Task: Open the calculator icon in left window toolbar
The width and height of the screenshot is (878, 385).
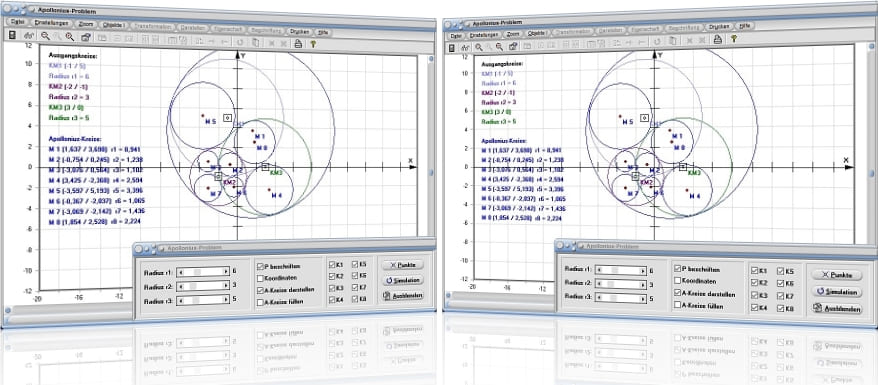Action: point(12,35)
